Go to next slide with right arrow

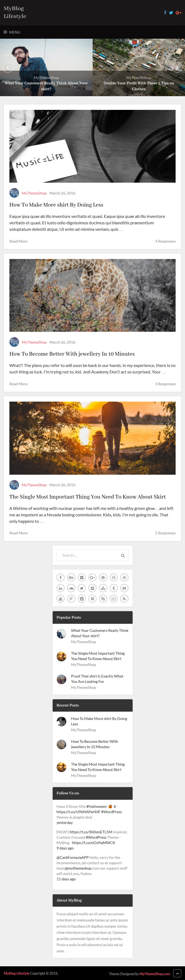177,67
